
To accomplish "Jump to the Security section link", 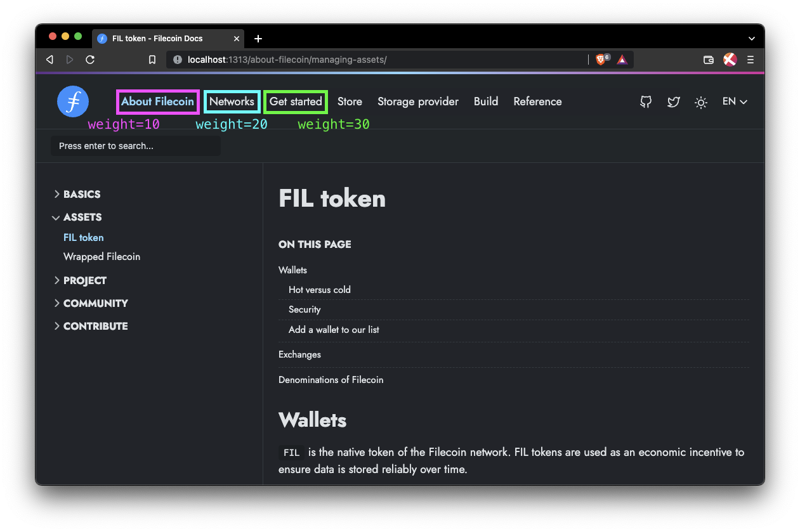I will 305,309.
